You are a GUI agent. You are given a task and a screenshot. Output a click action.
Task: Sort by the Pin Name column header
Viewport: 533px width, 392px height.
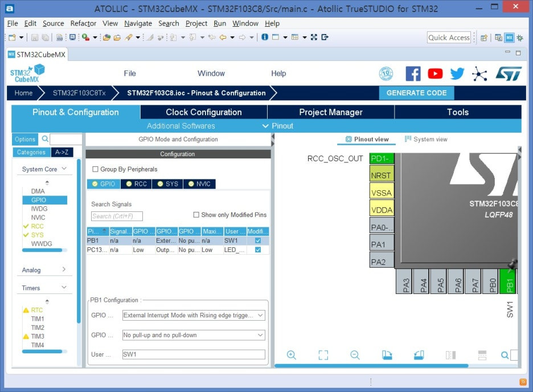97,231
